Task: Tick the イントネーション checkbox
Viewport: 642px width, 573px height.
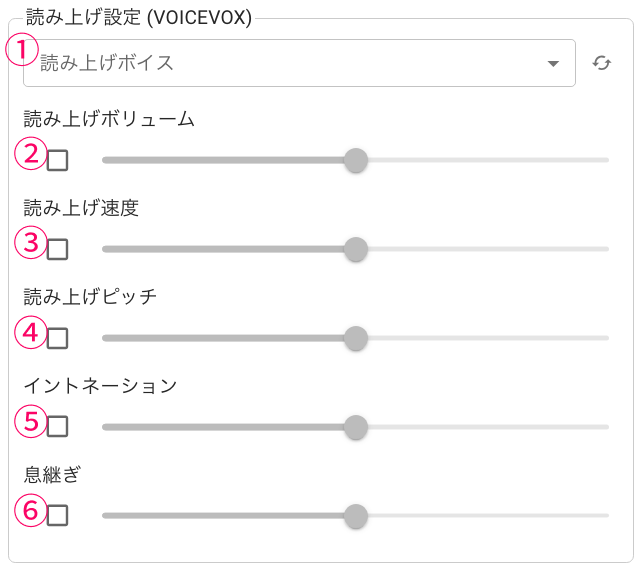Action: [58, 427]
